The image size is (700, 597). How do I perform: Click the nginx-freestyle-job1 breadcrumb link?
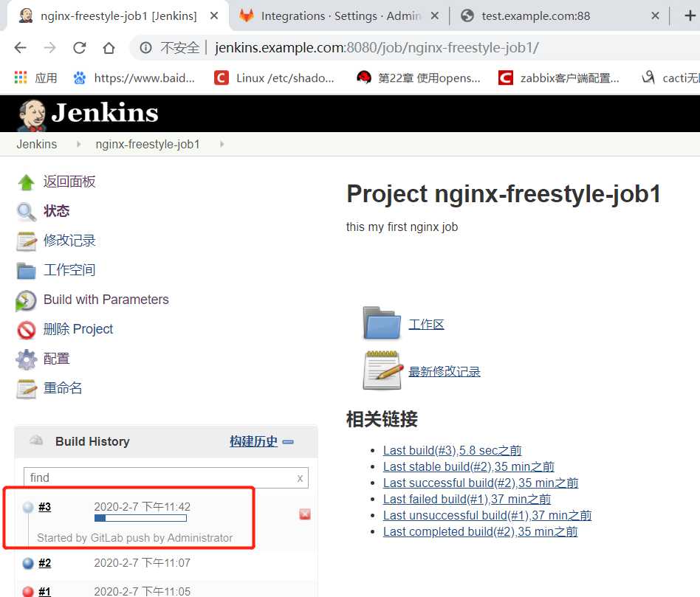coord(148,144)
